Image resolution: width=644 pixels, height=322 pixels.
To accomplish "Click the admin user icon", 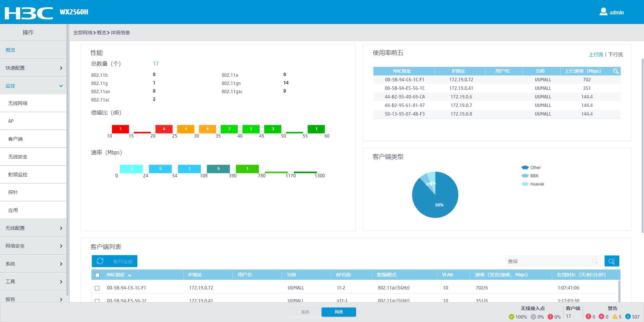I will [603, 12].
